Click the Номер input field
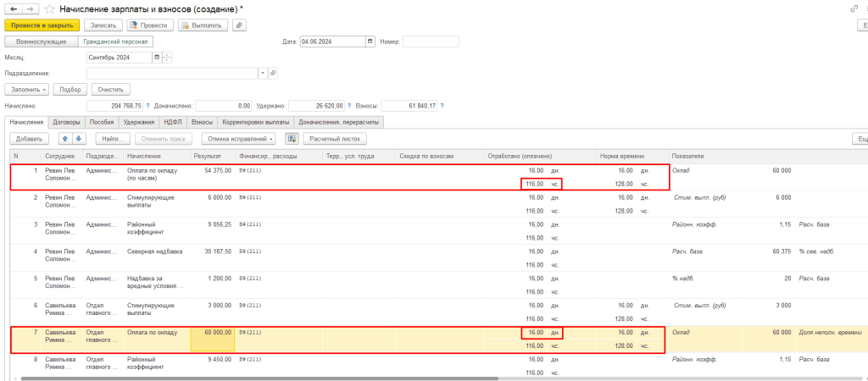This screenshot has width=868, height=381. click(x=430, y=41)
